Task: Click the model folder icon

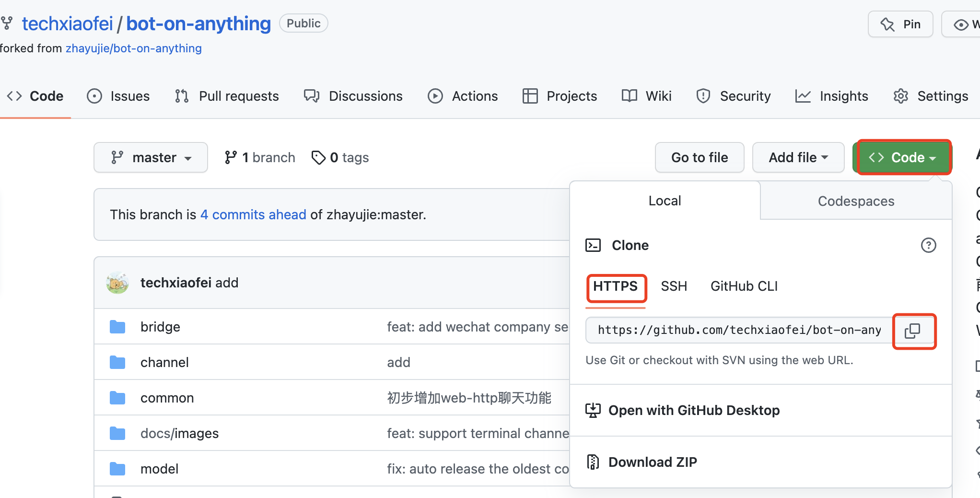Action: click(x=117, y=469)
